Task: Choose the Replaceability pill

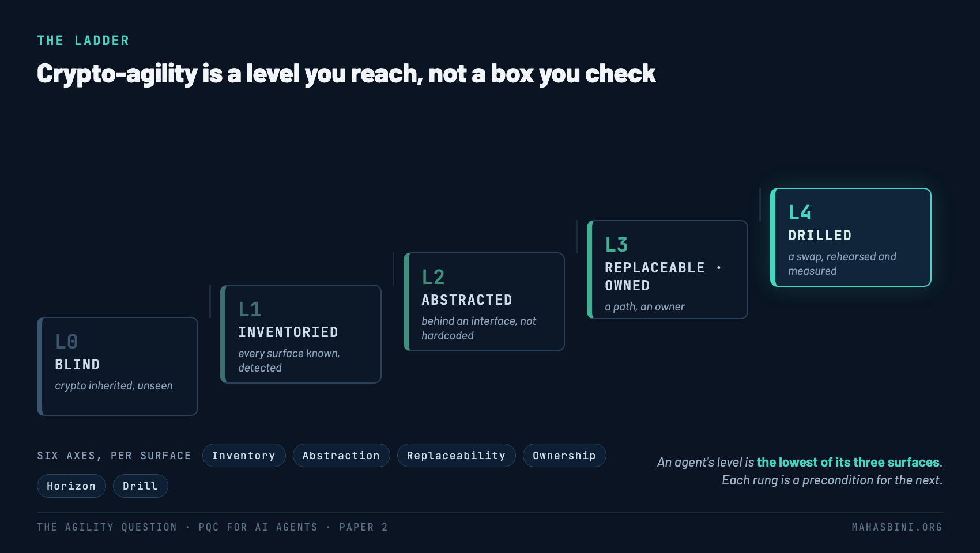Action: coord(457,456)
